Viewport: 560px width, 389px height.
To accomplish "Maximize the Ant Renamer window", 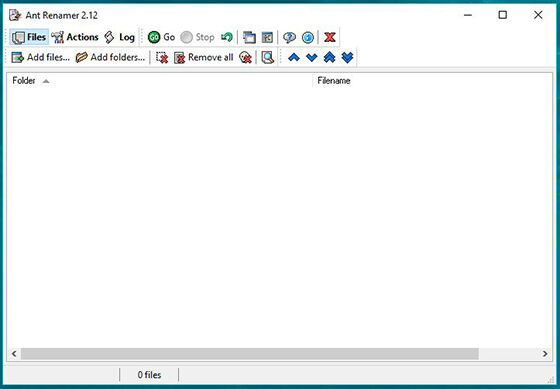I will pyautogui.click(x=502, y=15).
